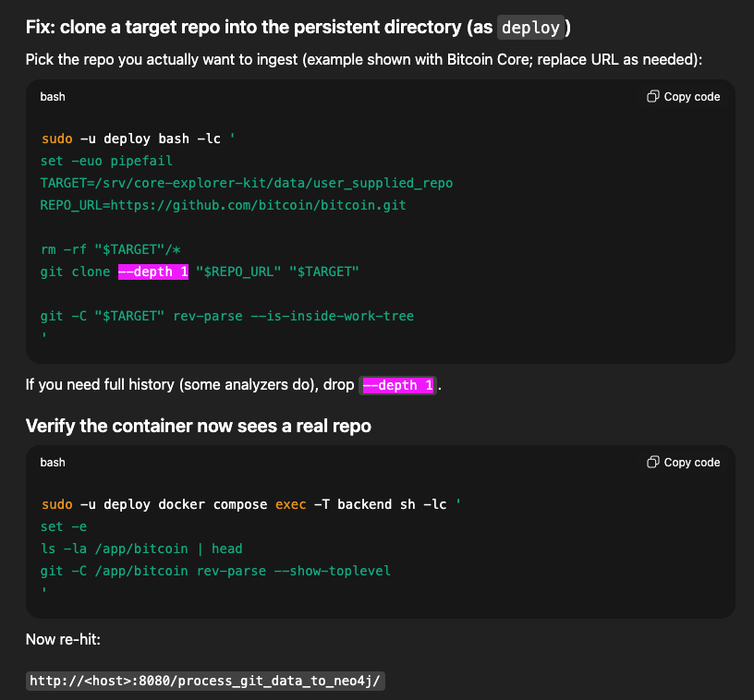754x700 pixels.
Task: Click the 'Verify the container now sees a real repo' heading
Action: (x=199, y=426)
